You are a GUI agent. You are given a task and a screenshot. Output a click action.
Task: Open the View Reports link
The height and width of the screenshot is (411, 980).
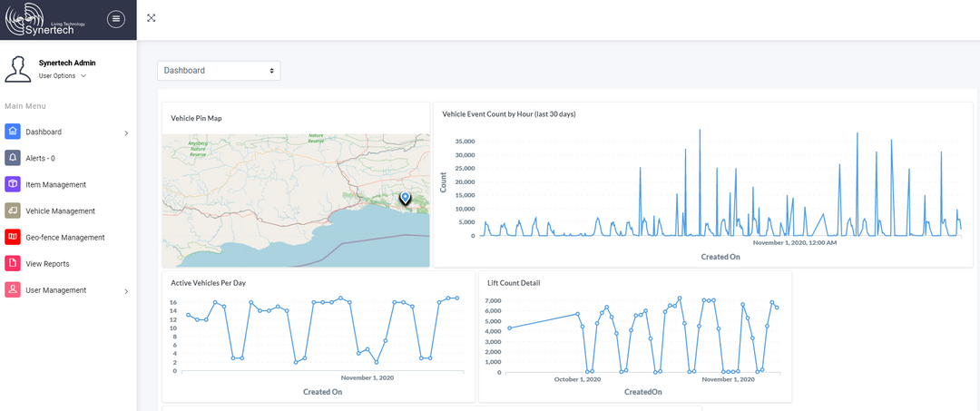pos(47,263)
